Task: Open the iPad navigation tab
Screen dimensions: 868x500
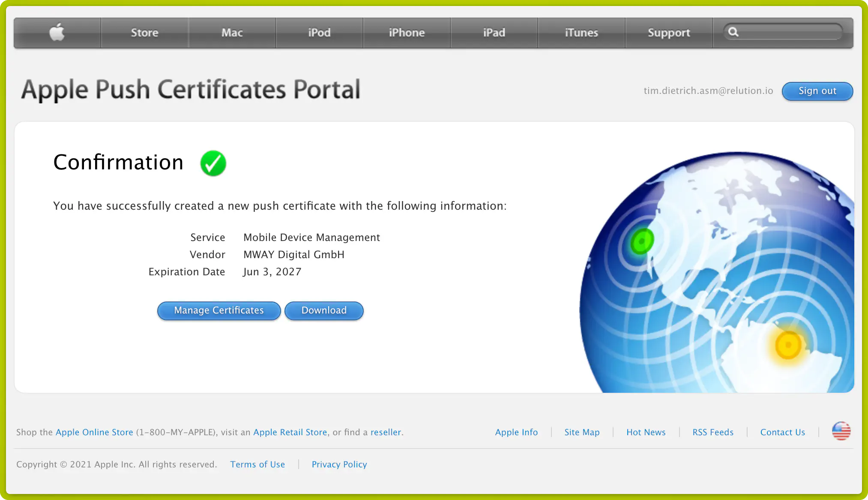Action: click(x=494, y=33)
